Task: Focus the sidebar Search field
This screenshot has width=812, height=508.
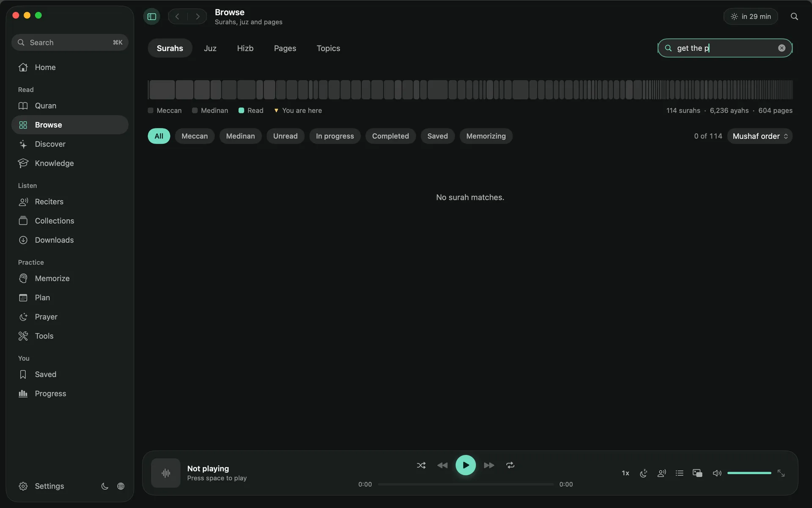Action: pyautogui.click(x=70, y=42)
